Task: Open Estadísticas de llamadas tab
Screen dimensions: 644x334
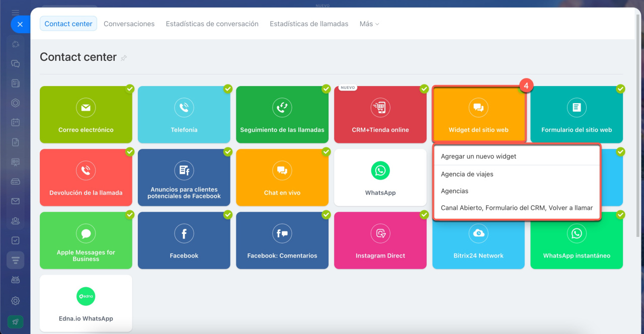Action: 309,24
